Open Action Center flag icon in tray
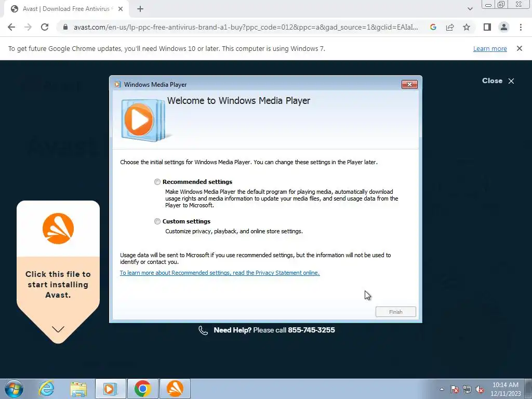Screen dimensions: 532x399 pos(455,389)
